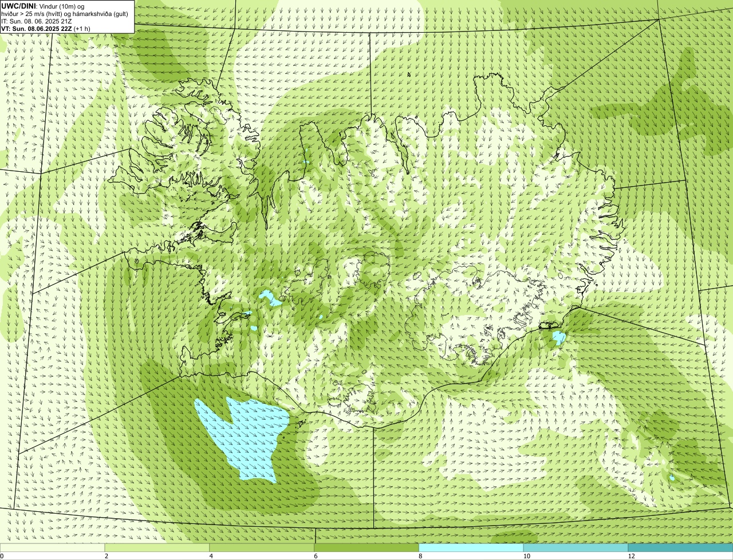Click the legend label "2"
The image size is (733, 560).
click(x=107, y=556)
